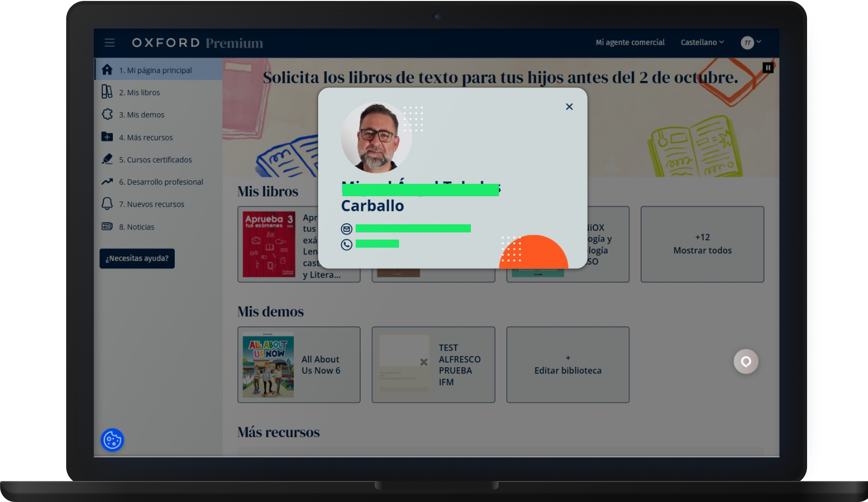Open the cookie settings icon
The image size is (868, 502).
click(x=112, y=440)
